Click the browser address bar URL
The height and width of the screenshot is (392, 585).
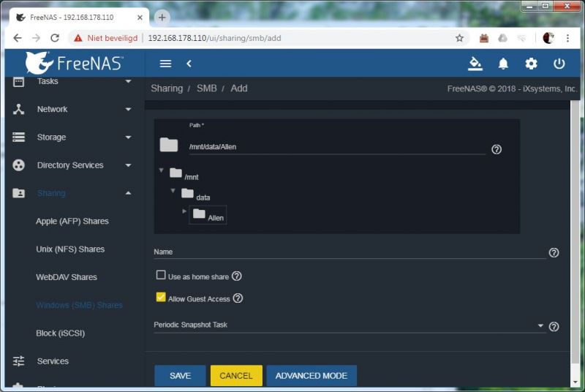pyautogui.click(x=214, y=38)
